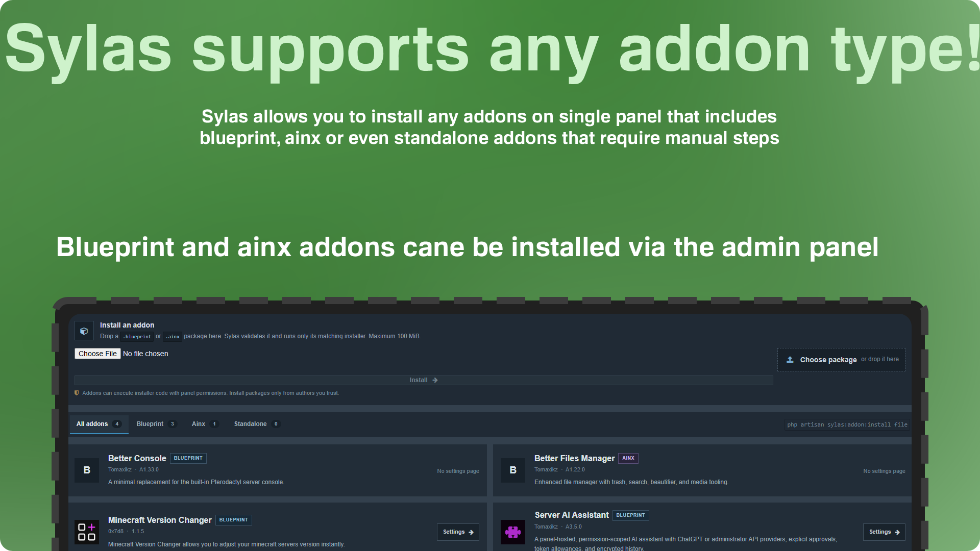This screenshot has height=551, width=980.
Task: Click the Better Console description text
Action: click(197, 482)
